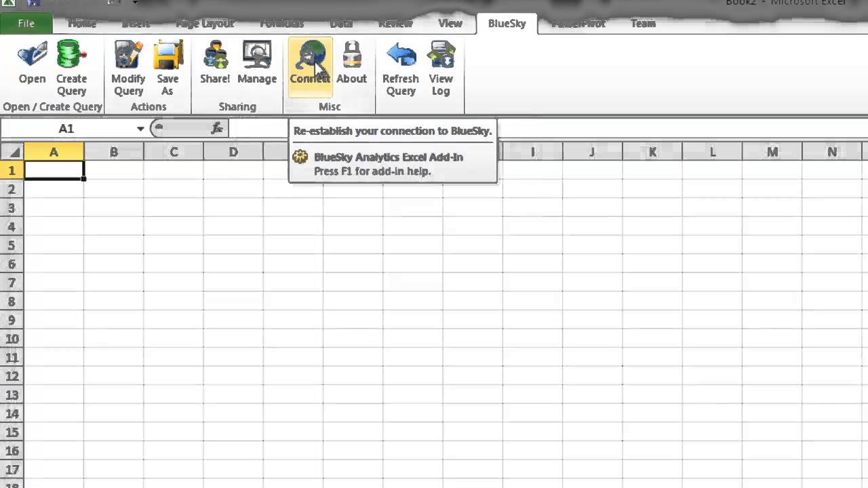The height and width of the screenshot is (488, 868).
Task: Switch to the Team ribbon tab
Action: pos(643,23)
